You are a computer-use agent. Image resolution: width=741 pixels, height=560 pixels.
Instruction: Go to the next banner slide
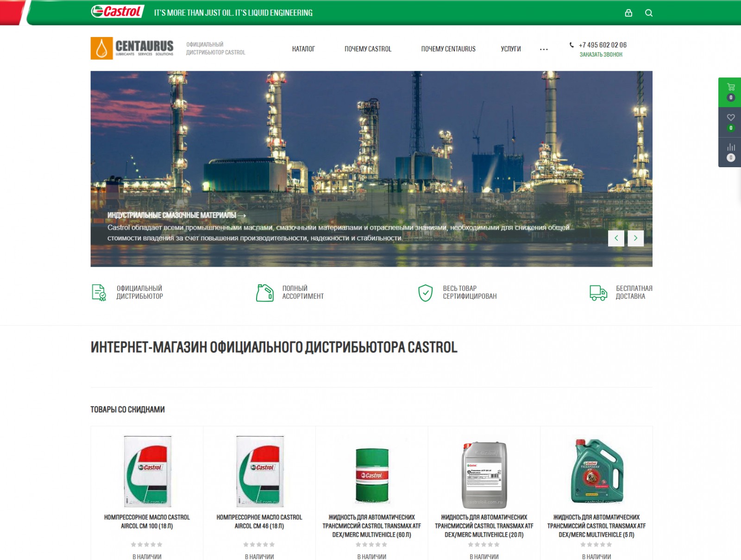636,238
